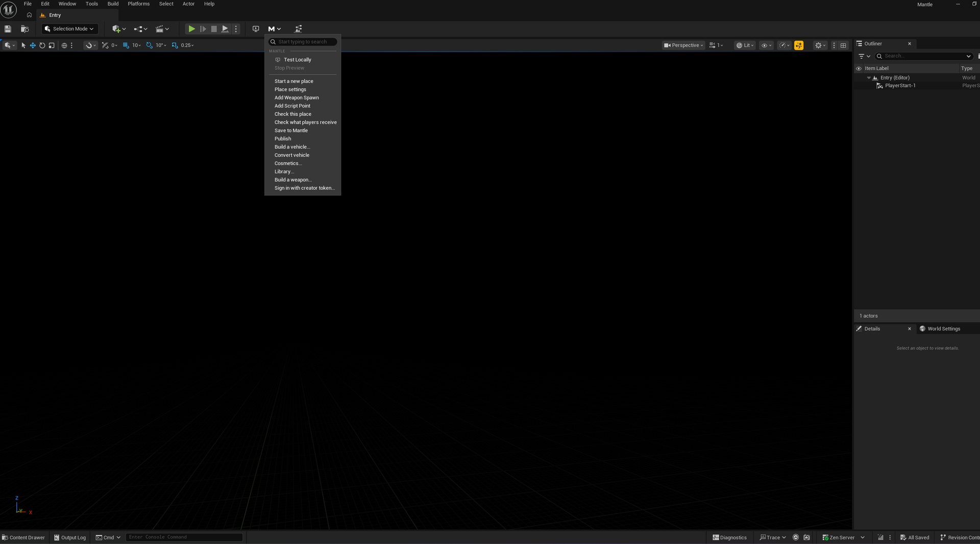Image resolution: width=980 pixels, height=544 pixels.
Task: Open the Output Log
Action: tap(70, 537)
